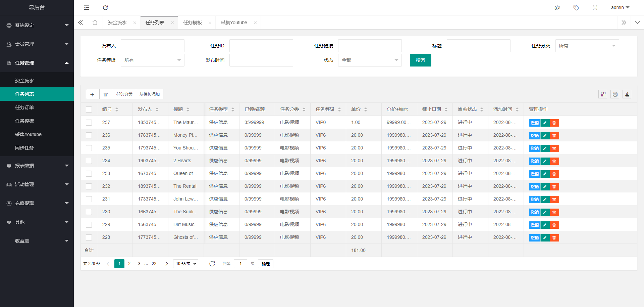644x307 pixels.
Task: Add a new task with the plus icon
Action: coord(92,94)
